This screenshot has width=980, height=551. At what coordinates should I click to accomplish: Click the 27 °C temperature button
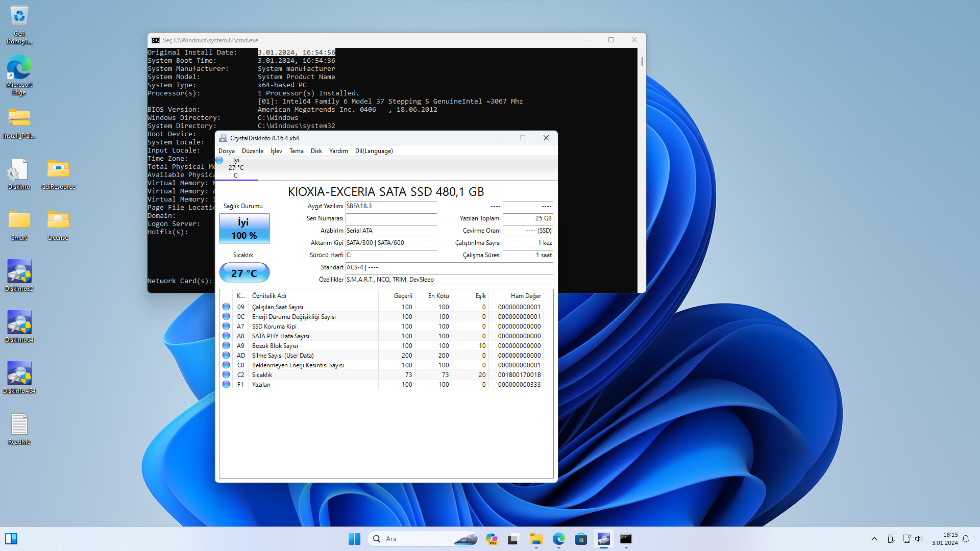(244, 273)
